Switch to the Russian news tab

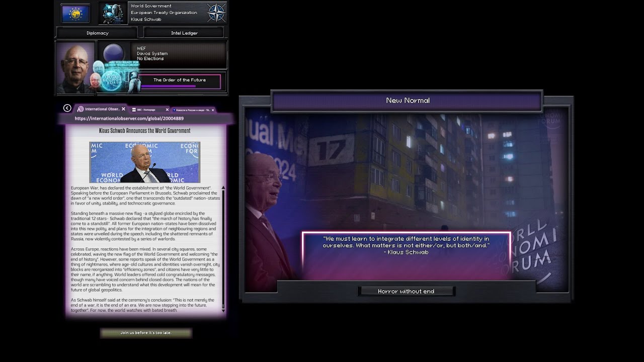tap(193, 110)
